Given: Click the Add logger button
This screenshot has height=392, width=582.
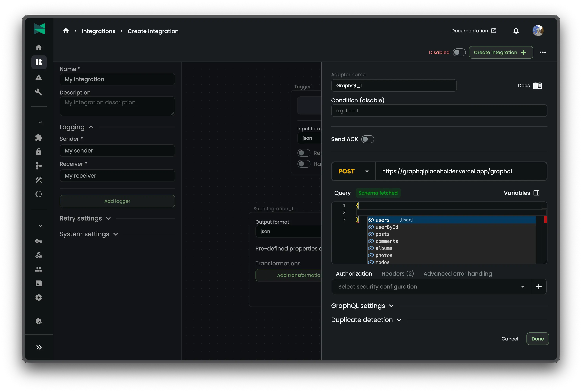Looking at the screenshot, I should click(117, 201).
